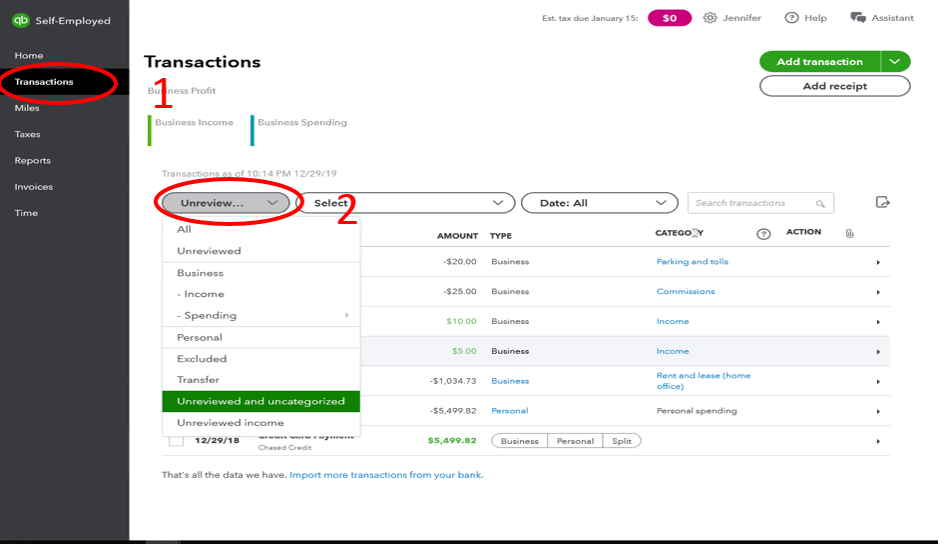Screen dimensions: 951x547
Task: Click the Search transactions field
Action: coord(761,203)
